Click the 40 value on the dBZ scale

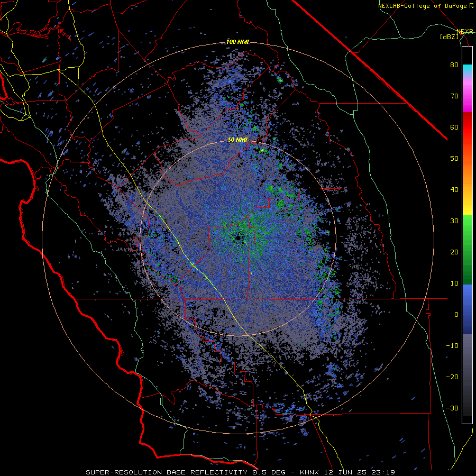454,190
